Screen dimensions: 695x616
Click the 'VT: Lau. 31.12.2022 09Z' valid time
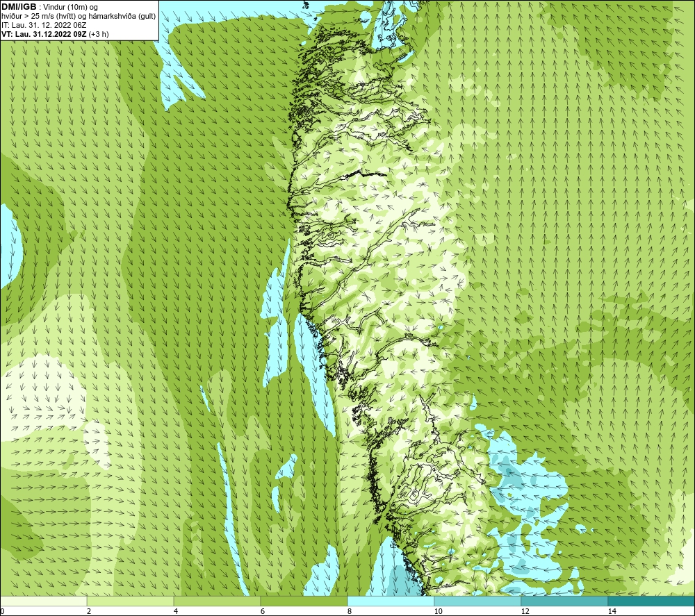pyautogui.click(x=42, y=34)
